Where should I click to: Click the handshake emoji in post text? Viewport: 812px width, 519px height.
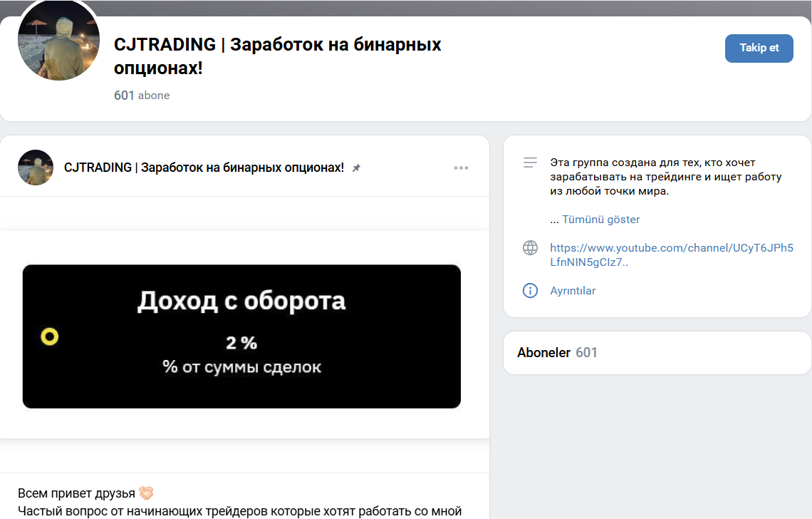[146, 493]
